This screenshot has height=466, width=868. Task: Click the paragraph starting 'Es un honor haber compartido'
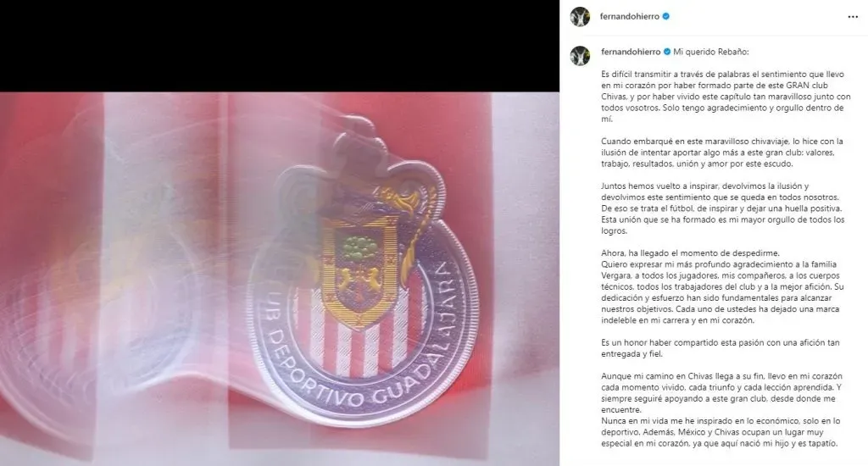[721, 348]
